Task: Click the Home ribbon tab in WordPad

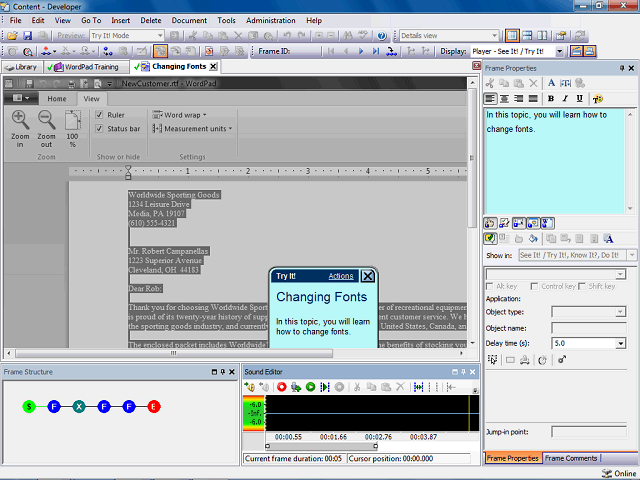Action: click(x=57, y=99)
